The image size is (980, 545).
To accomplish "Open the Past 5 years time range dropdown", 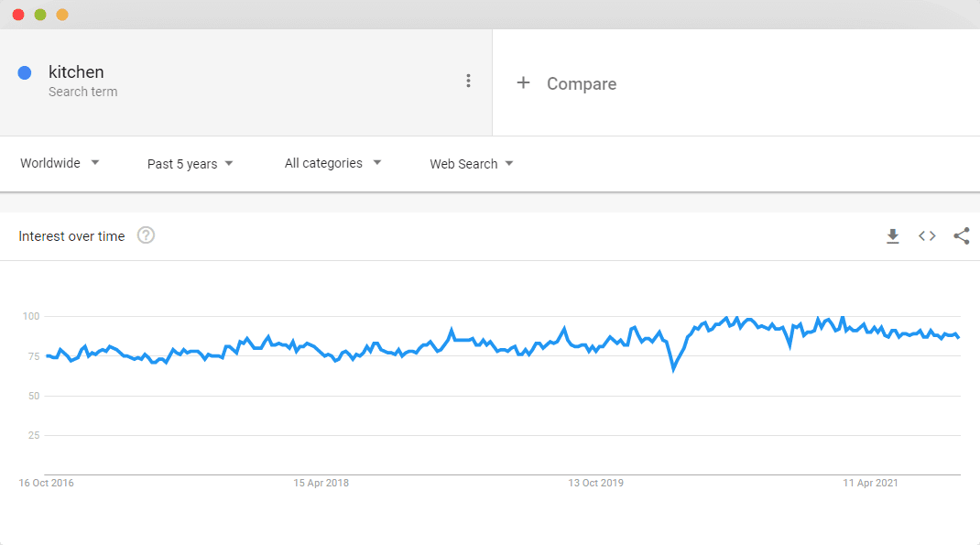I will (190, 164).
